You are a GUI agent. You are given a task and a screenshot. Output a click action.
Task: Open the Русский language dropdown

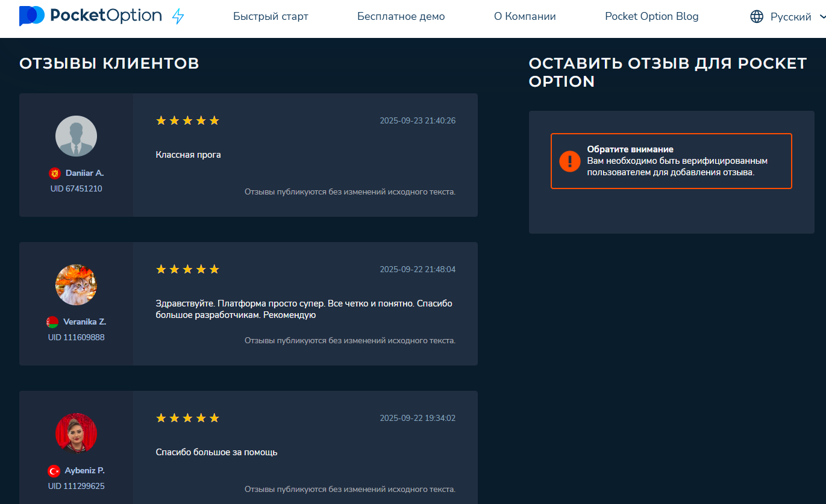pos(790,17)
